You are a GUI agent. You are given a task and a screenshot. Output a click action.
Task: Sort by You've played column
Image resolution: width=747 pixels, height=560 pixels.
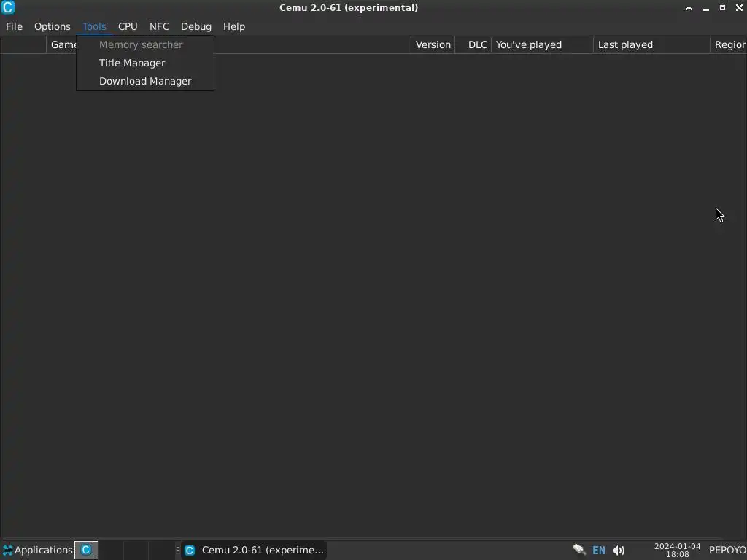542,44
